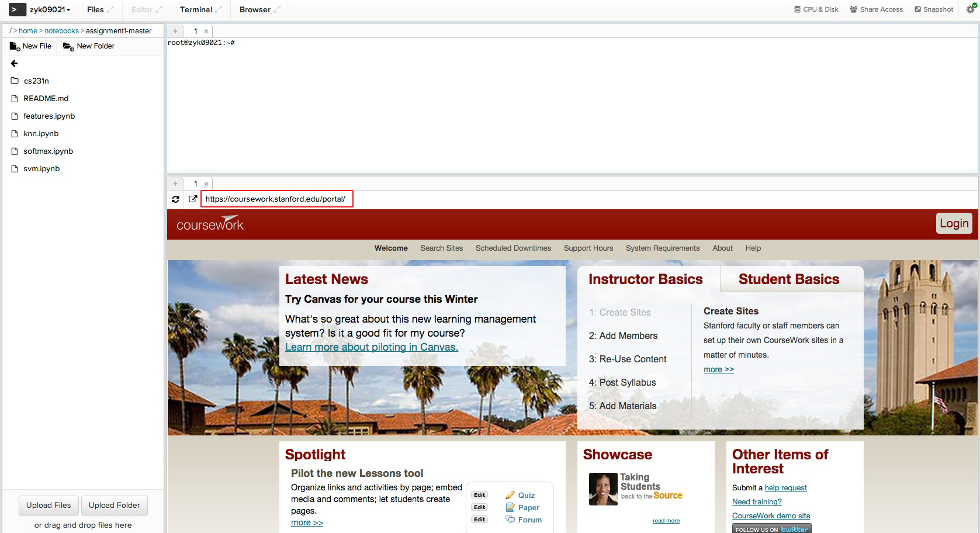Image resolution: width=980 pixels, height=533 pixels.
Task: Switch to the Browser tab
Action: pyautogui.click(x=255, y=10)
